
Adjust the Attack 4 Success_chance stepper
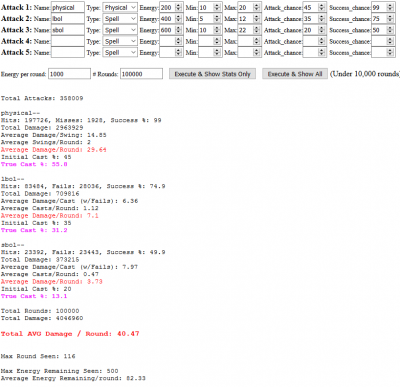click(390, 41)
